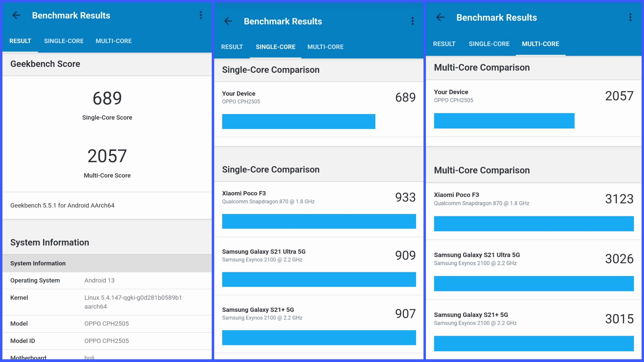Click the large System Information heading
This screenshot has height=362, width=644.
coord(49,243)
